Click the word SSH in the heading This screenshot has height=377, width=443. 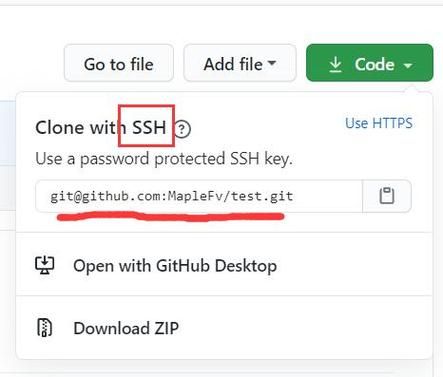pyautogui.click(x=149, y=127)
